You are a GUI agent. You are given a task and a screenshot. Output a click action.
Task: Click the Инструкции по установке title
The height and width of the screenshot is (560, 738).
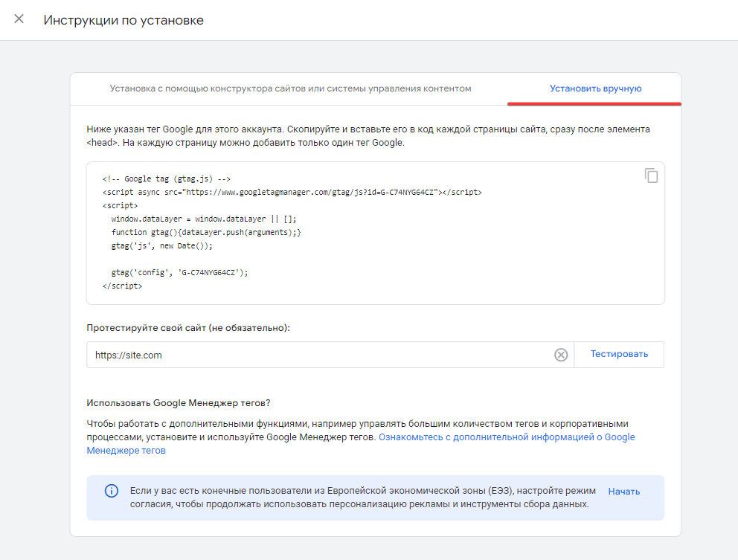click(x=123, y=20)
